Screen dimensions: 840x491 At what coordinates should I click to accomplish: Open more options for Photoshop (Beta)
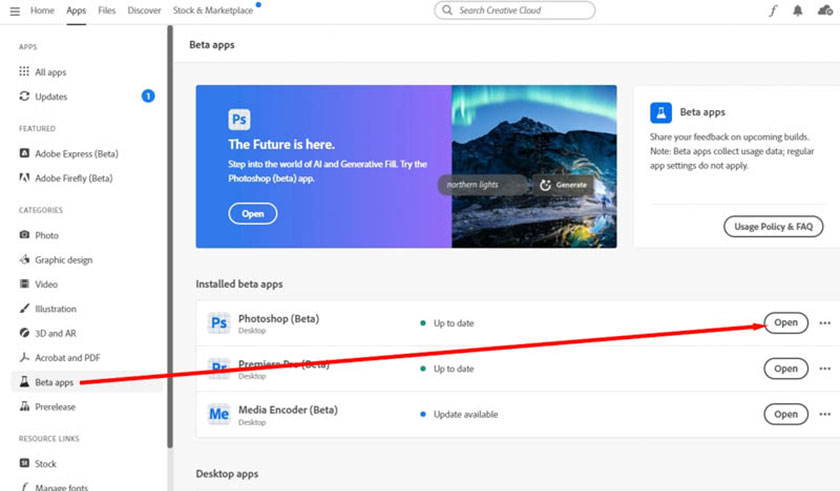point(825,323)
